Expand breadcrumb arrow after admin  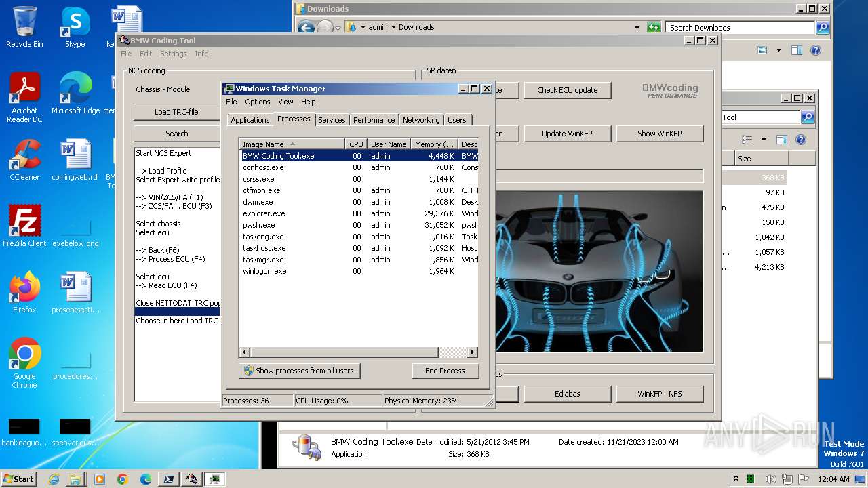tap(393, 27)
